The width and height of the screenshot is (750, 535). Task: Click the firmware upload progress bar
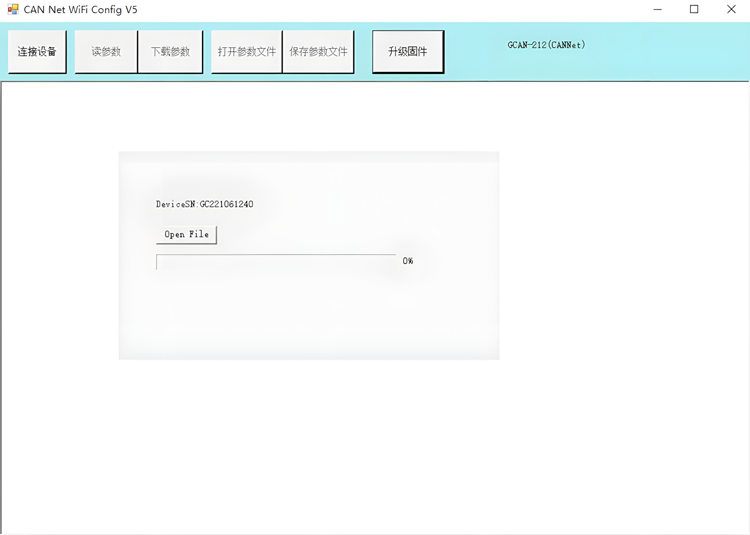click(x=276, y=262)
